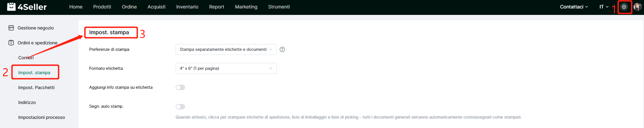Open the Preferenze di stampa dropdown

click(x=226, y=49)
